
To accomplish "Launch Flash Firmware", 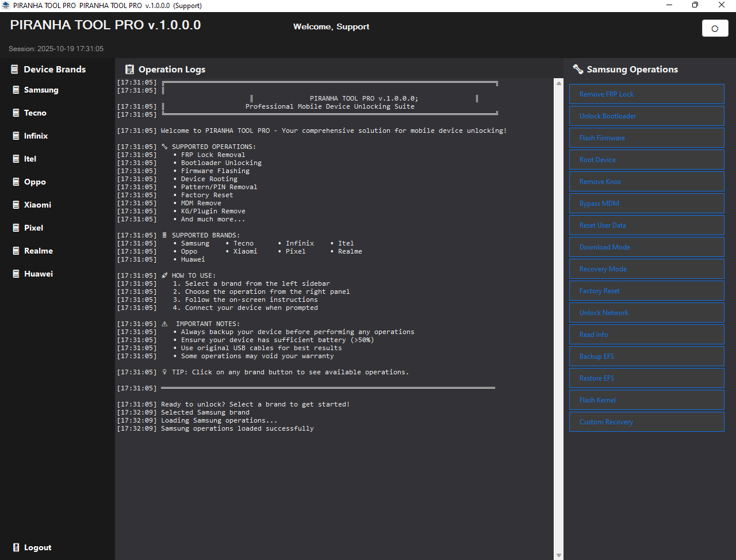I will click(x=646, y=138).
